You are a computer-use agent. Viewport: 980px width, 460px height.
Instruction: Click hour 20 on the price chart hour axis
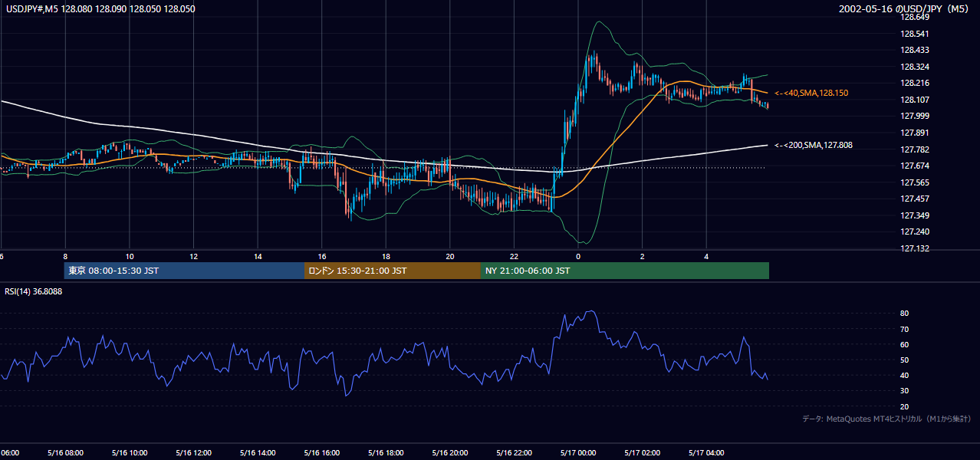pos(450,256)
